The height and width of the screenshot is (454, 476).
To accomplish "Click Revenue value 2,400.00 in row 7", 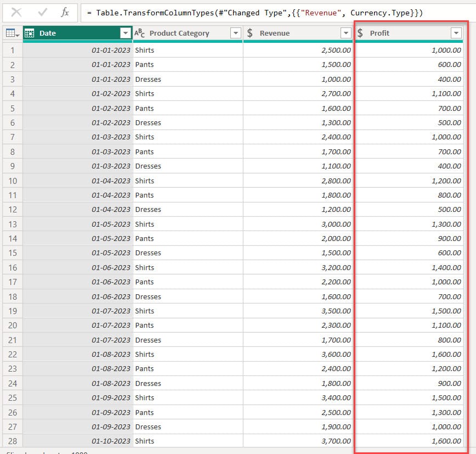I will click(x=336, y=137).
